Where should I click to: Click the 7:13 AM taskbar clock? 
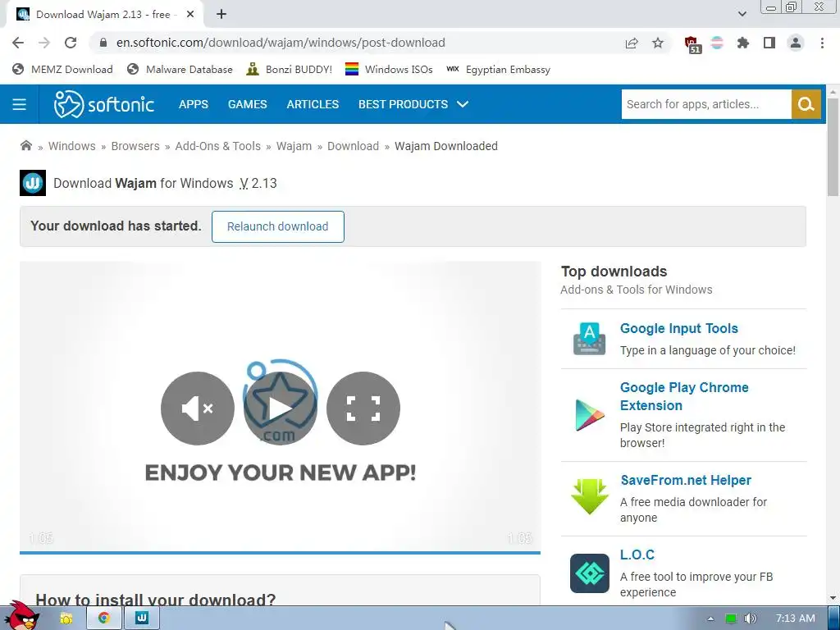pyautogui.click(x=796, y=619)
